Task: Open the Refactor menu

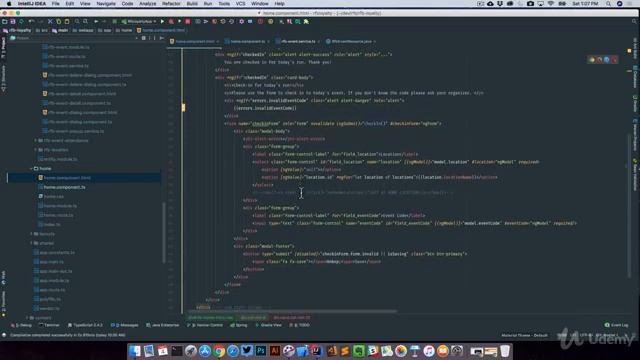Action: (x=171, y=4)
